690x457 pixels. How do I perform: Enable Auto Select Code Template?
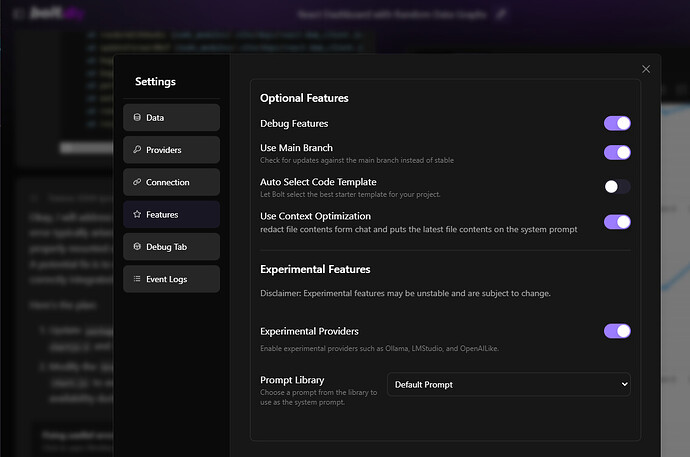pos(617,187)
